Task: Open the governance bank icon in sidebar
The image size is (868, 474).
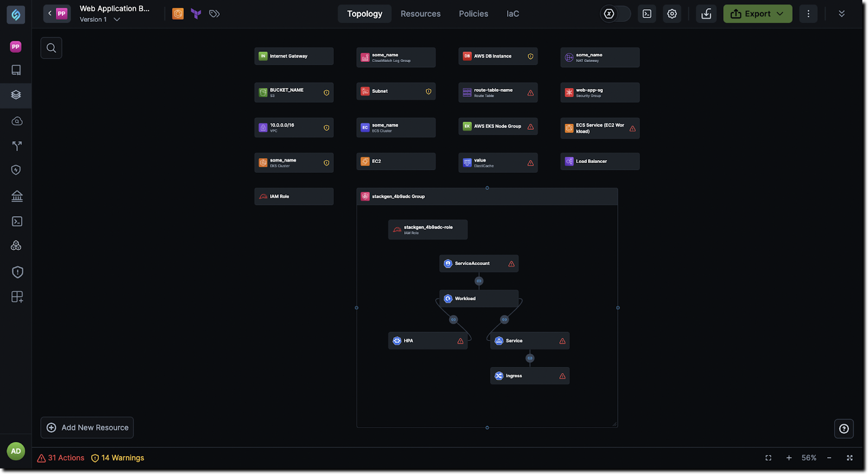Action: 17,196
